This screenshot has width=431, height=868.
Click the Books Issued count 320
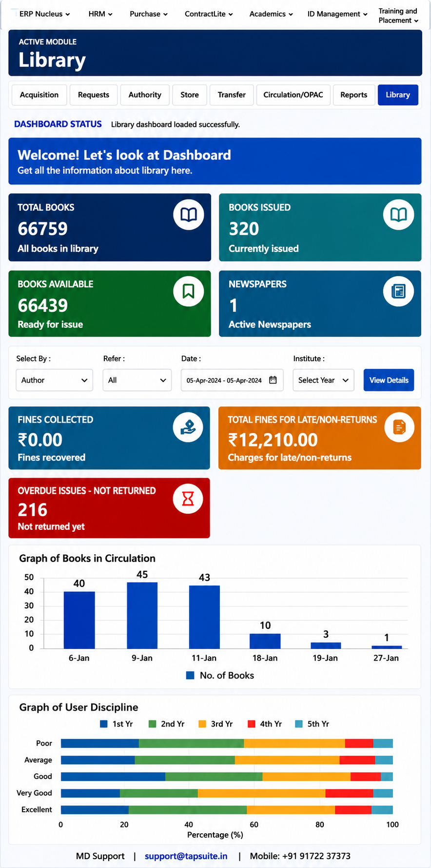244,229
